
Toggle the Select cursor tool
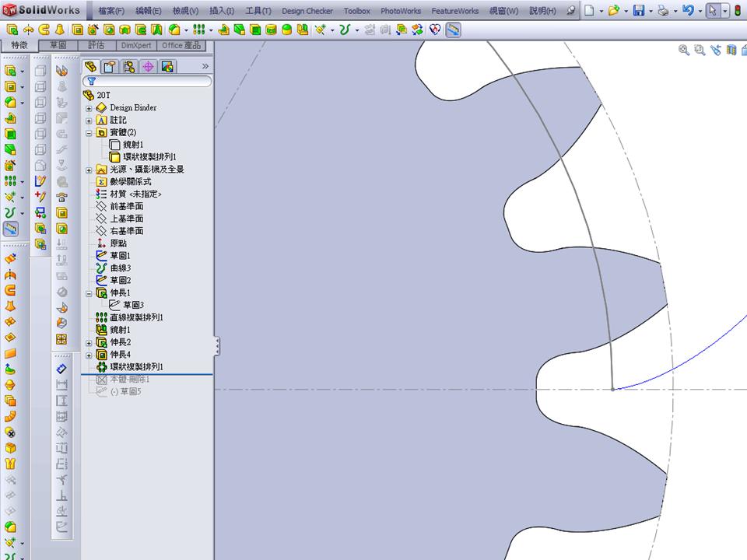(712, 10)
